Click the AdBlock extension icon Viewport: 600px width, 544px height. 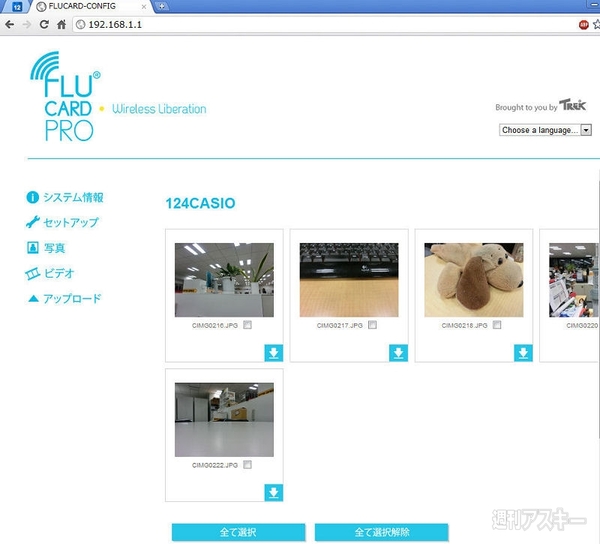(584, 25)
